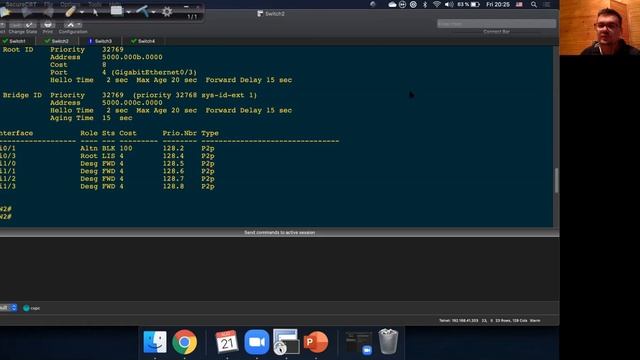
Task: Click the cspc item in bottom bar
Action: 32,308
